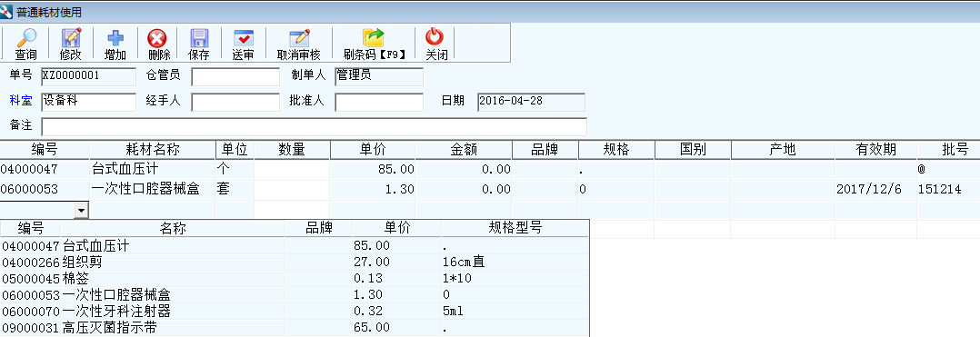Focus the 单号 field XZ0000001

[x=88, y=77]
